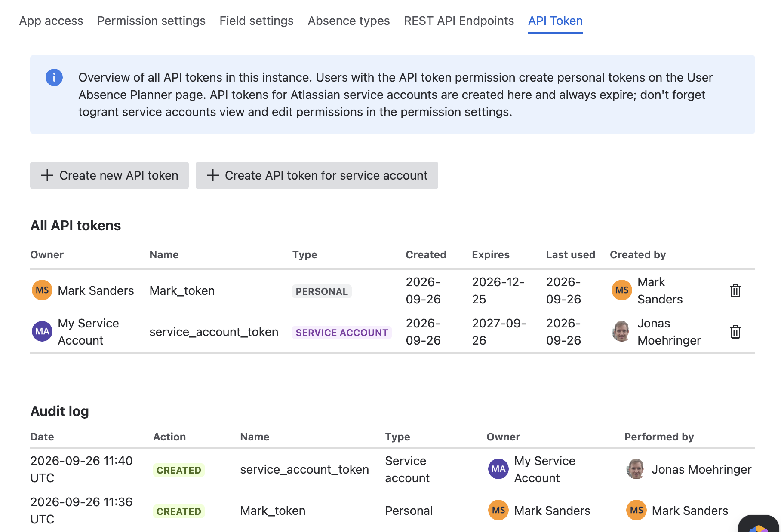Switch to Permission settings tab

tap(151, 21)
